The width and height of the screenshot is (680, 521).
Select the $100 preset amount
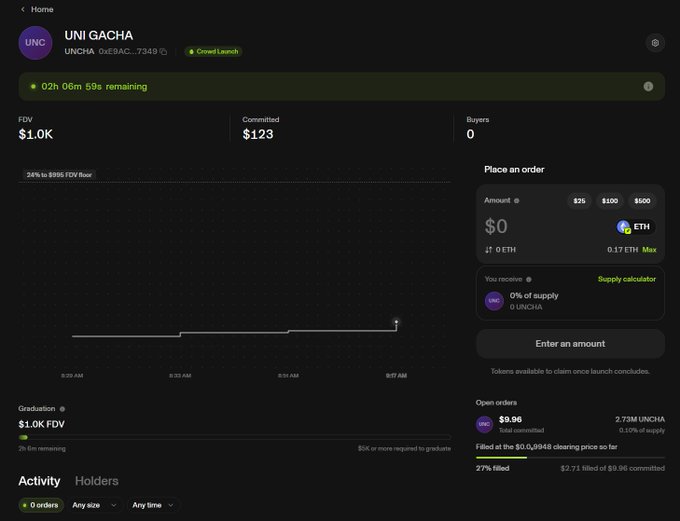point(609,200)
